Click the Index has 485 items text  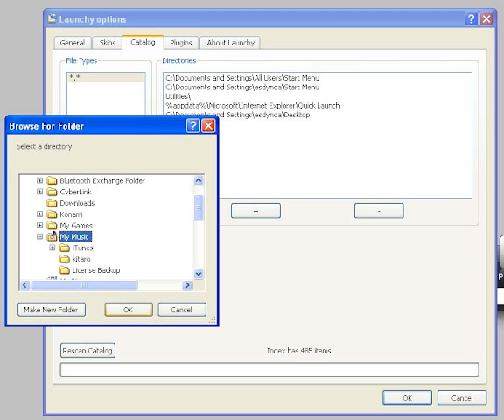click(298, 351)
